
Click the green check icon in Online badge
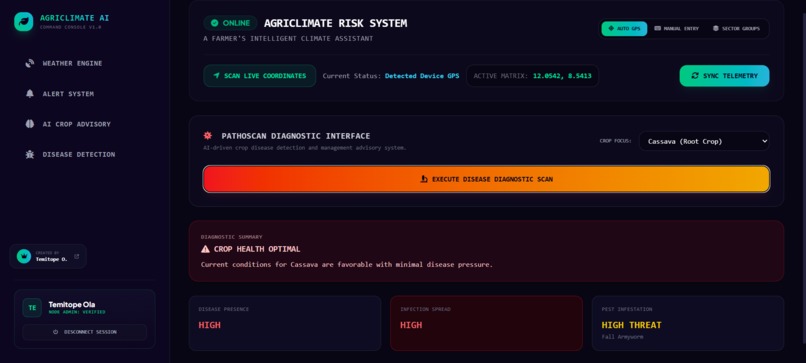coord(214,23)
